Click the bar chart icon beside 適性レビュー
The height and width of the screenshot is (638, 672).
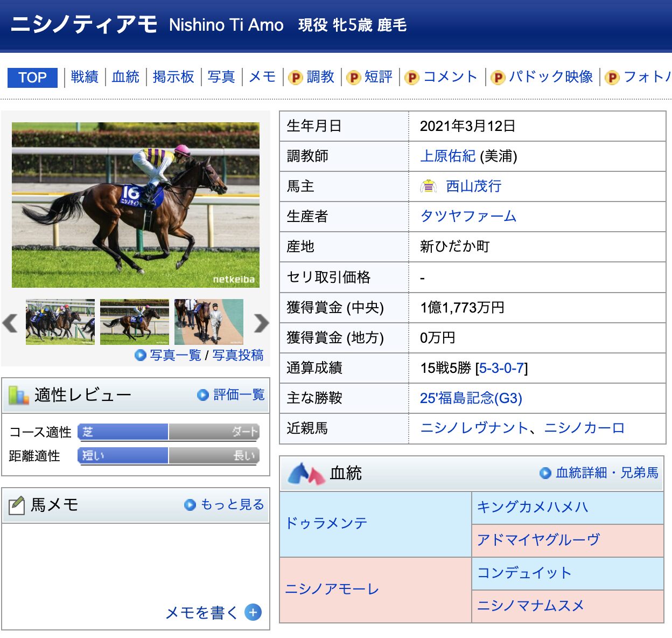coord(19,396)
